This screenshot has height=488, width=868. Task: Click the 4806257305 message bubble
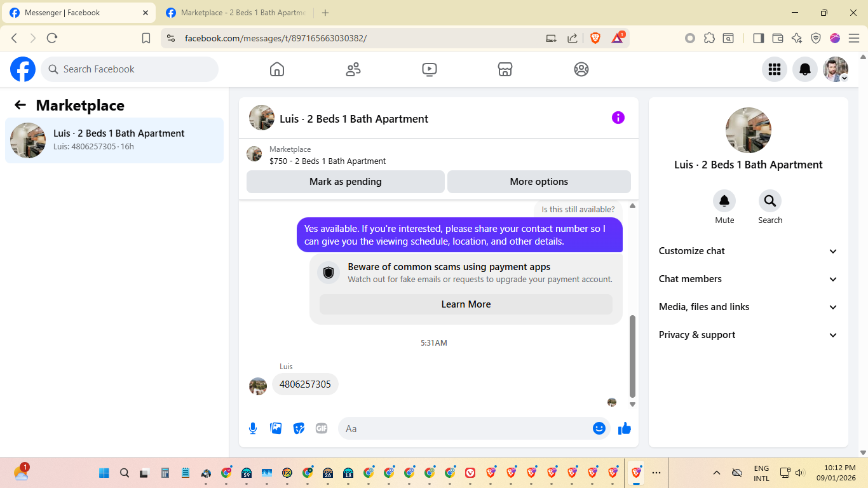coord(305,384)
